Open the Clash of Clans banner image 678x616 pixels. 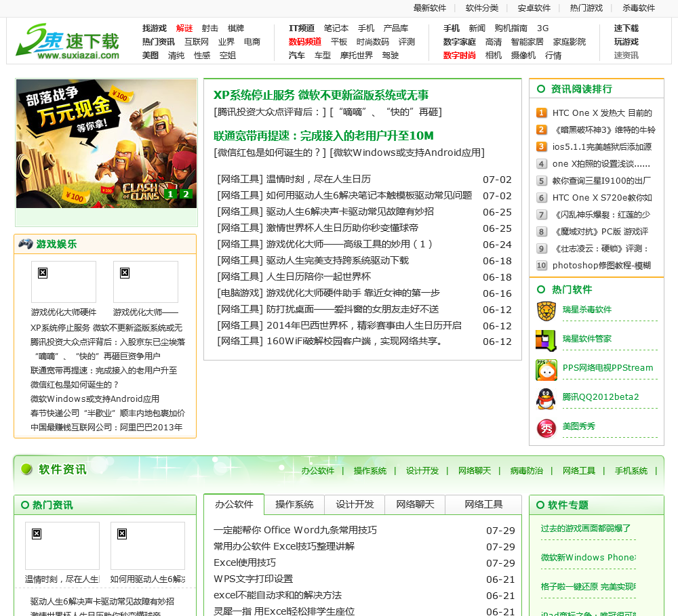click(106, 144)
